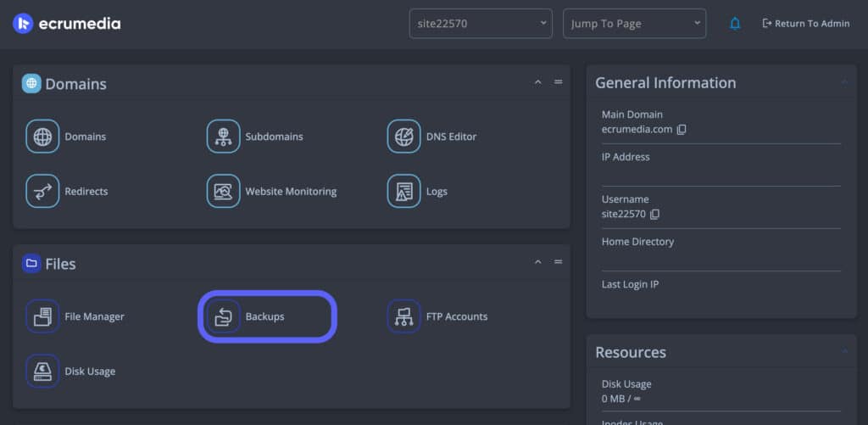This screenshot has height=425, width=868.
Task: Open the Website Monitoring icon
Action: [x=224, y=192]
